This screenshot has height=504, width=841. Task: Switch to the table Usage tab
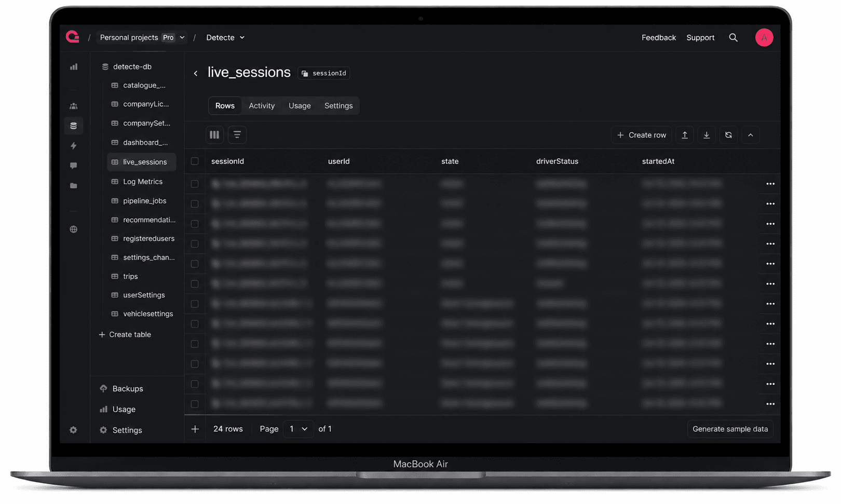[300, 106]
